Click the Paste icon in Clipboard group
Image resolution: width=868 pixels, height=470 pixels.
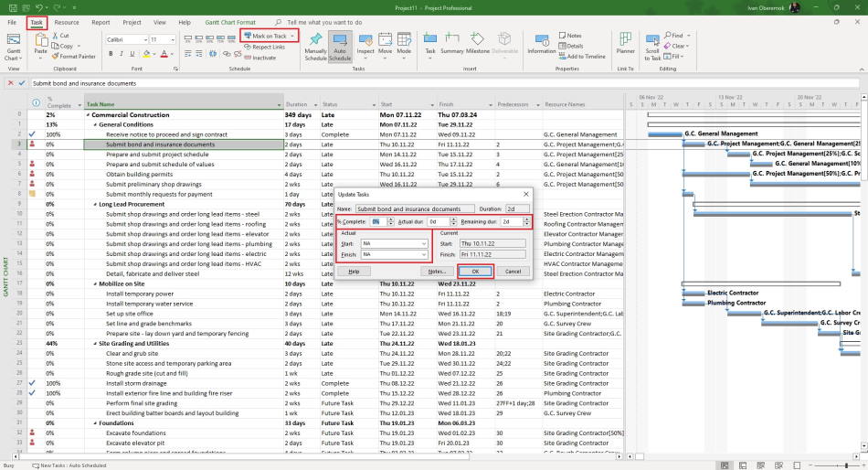(41, 43)
